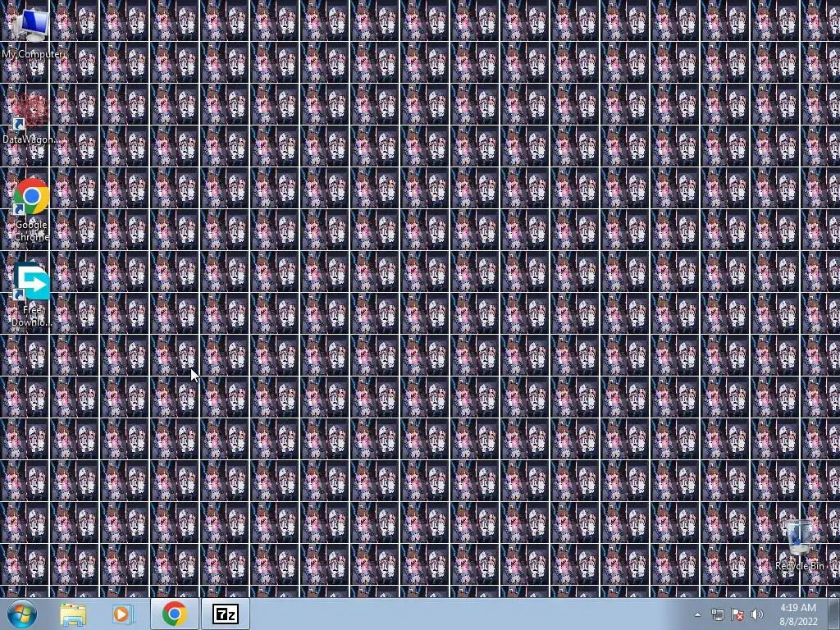The image size is (840, 630).
Task: Open the volume speaker tray icon
Action: (757, 614)
